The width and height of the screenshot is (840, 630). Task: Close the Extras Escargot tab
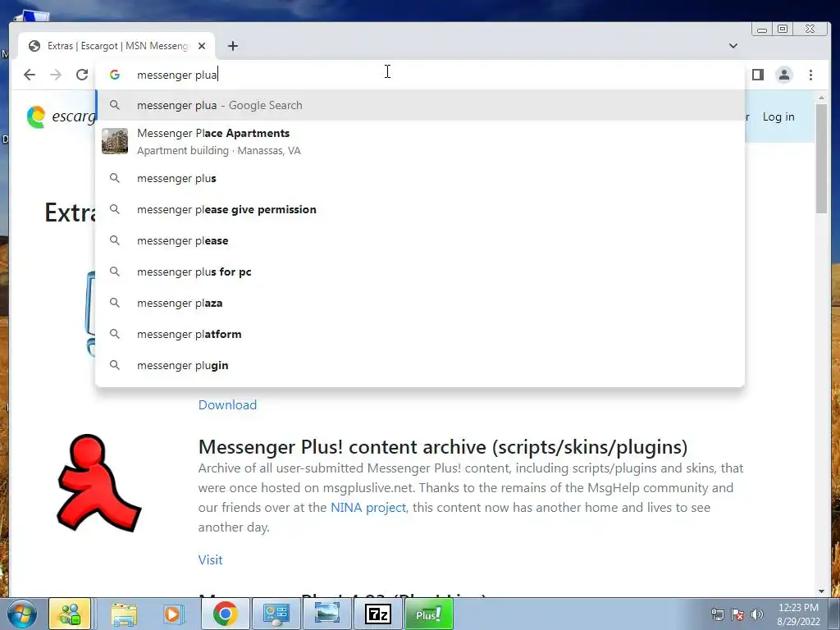pos(202,46)
